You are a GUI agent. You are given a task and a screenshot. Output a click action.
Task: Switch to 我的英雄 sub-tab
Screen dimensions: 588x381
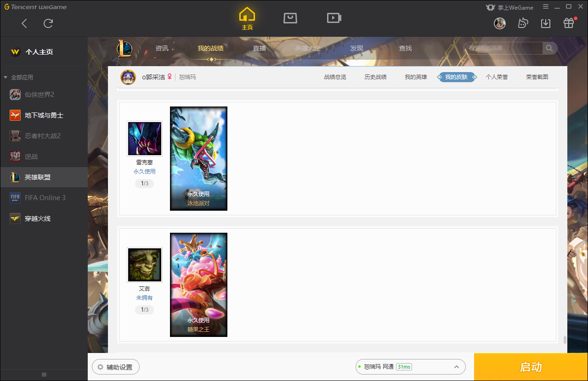point(416,77)
